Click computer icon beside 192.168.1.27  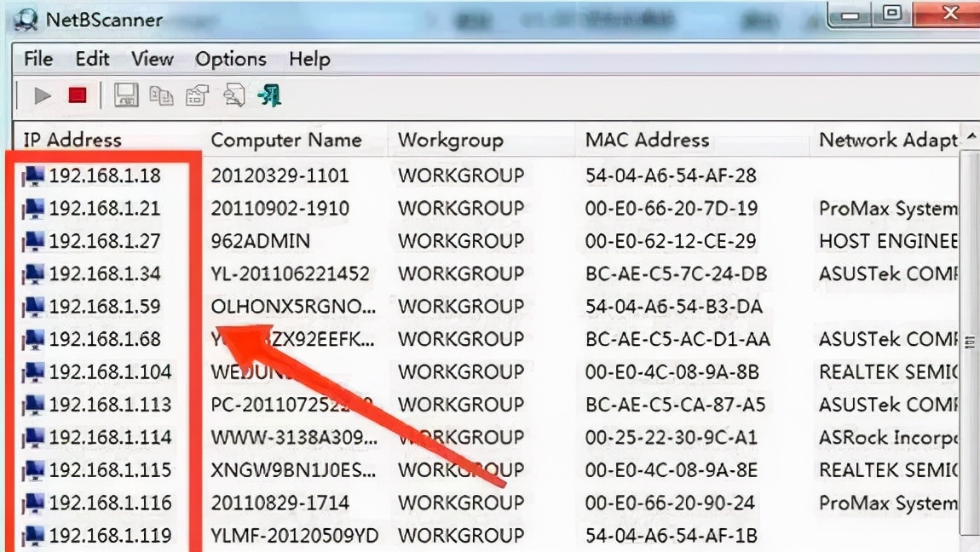(33, 241)
